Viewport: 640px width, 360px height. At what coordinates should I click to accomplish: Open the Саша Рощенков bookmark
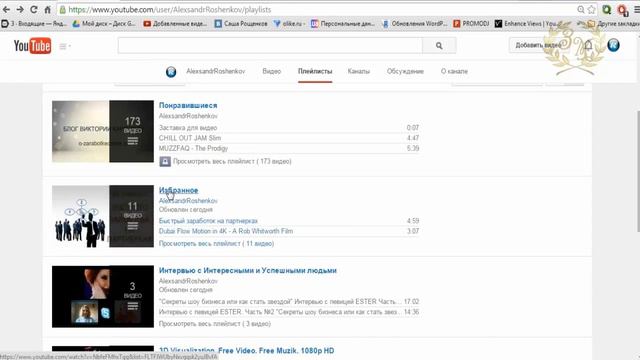point(241,24)
